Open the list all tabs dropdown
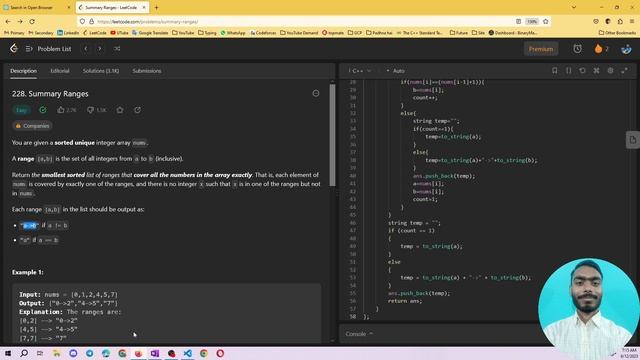The width and height of the screenshot is (640, 360). tap(574, 7)
